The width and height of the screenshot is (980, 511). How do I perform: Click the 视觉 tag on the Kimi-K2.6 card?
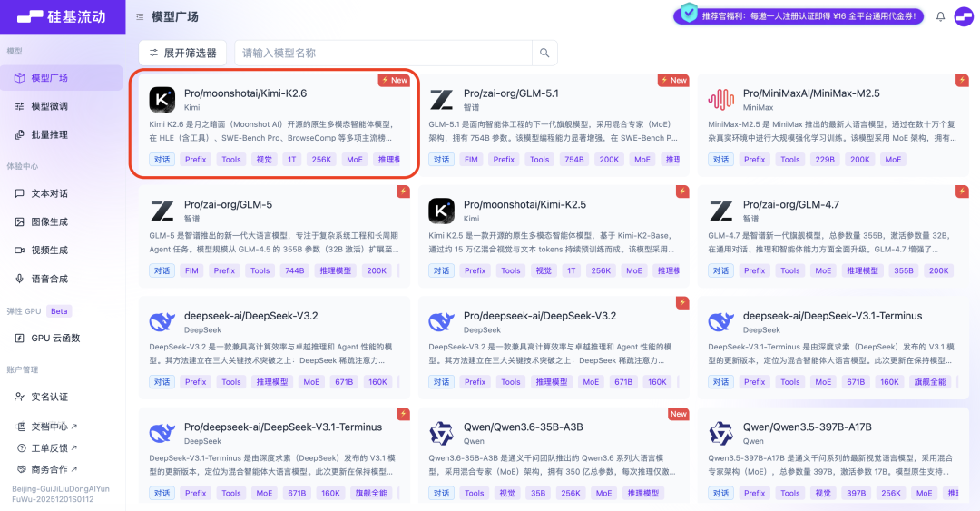[x=264, y=160]
